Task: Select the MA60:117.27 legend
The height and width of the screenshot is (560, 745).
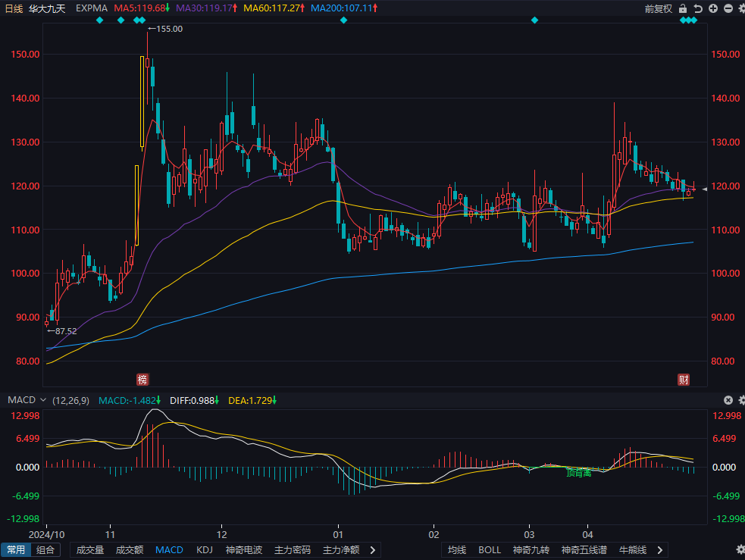Action: pos(274,8)
